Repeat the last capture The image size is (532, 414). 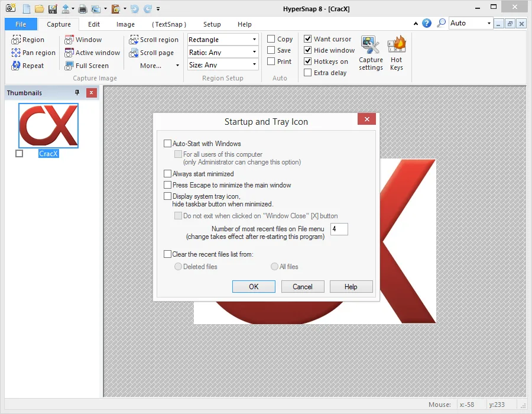click(27, 66)
